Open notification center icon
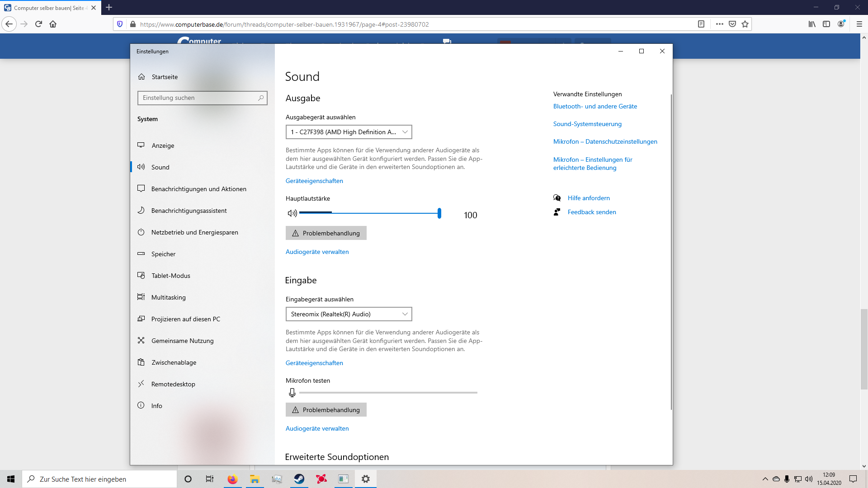 pos(853,479)
